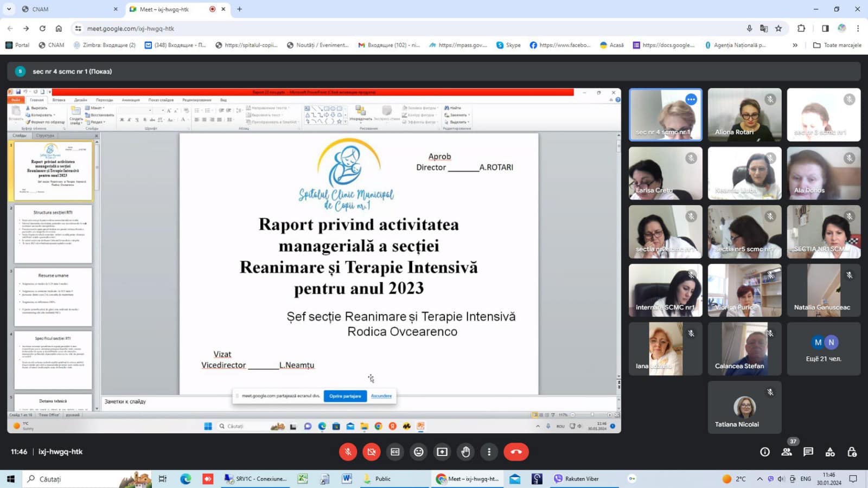Turn on the camera in Meet
Viewport: 868px width, 488px height.
(x=372, y=452)
